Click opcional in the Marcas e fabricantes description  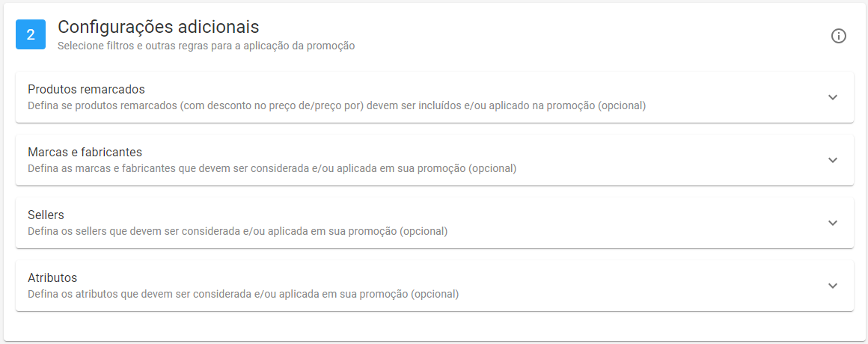point(492,168)
